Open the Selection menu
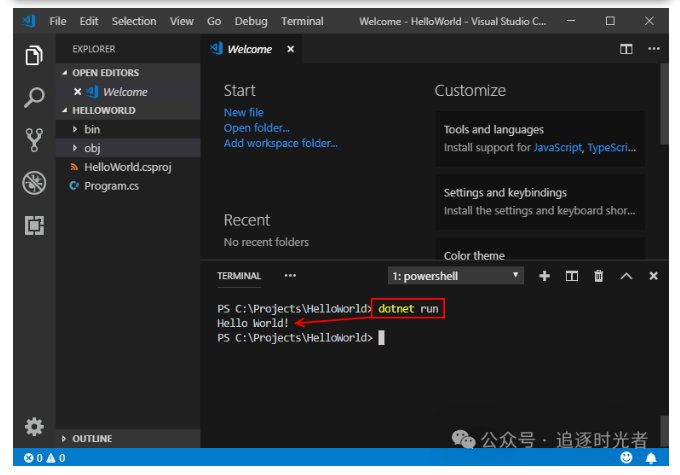680x475 pixels. [134, 21]
